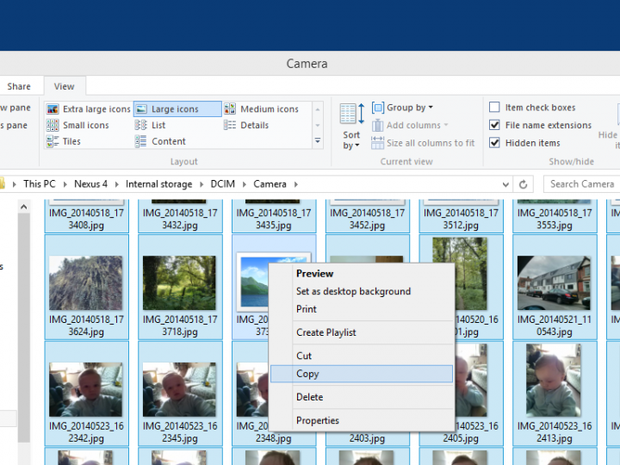This screenshot has height=465, width=620.
Task: Expand arrow after Internal storage breadcrumb
Action: (202, 184)
